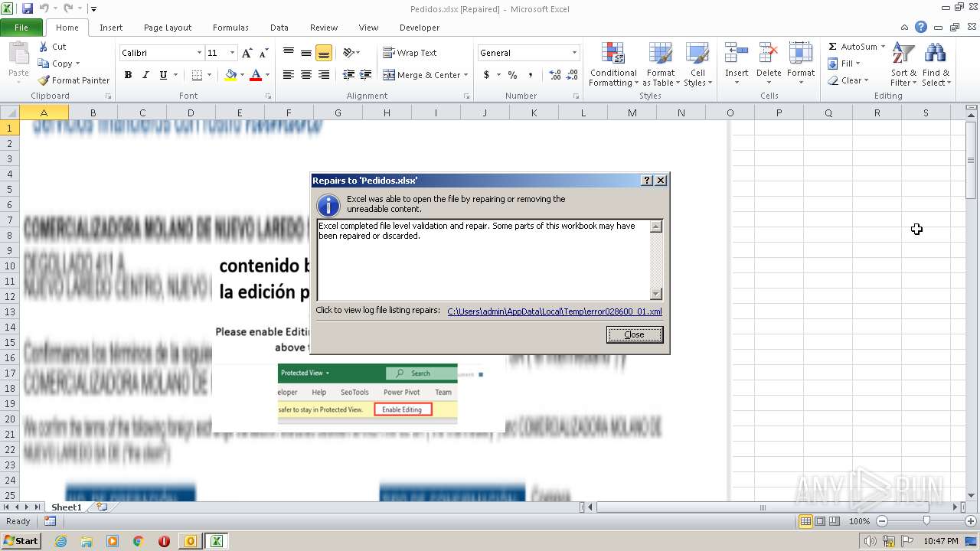Select the Format Painter tool
980x551 pixels.
[x=74, y=80]
